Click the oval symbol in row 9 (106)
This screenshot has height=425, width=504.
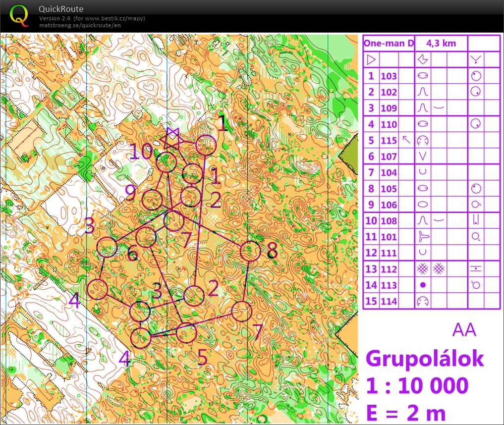(x=423, y=204)
